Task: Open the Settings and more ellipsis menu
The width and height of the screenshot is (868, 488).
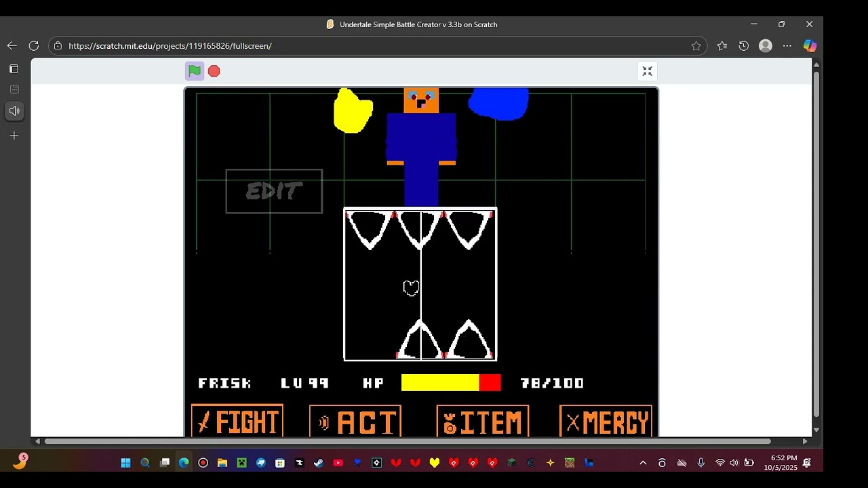Action: (x=787, y=45)
